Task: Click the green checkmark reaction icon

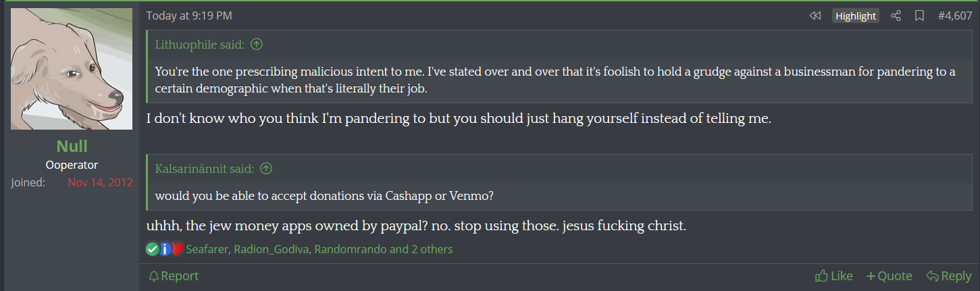Action: (153, 249)
